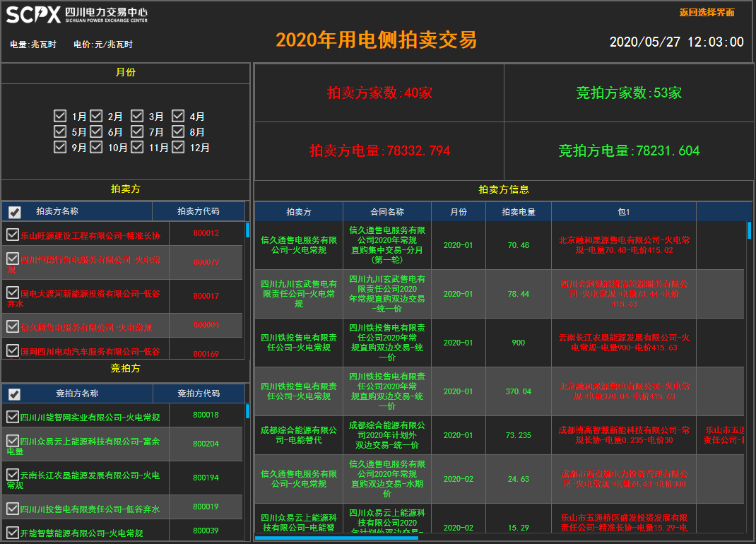Screen dimensions: 756x544
Task: Click 合同名称 column header
Action: (386, 212)
